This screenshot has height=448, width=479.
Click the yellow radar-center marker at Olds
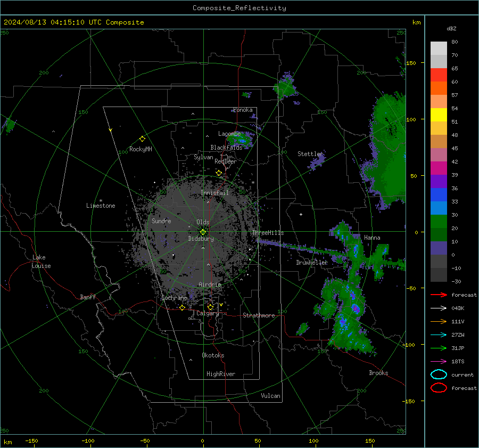tap(203, 232)
